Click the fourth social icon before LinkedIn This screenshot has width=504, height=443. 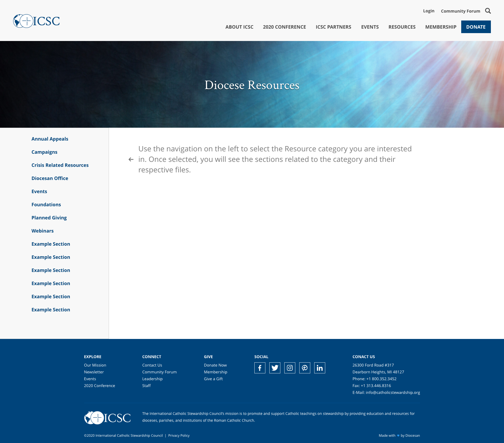pyautogui.click(x=304, y=368)
